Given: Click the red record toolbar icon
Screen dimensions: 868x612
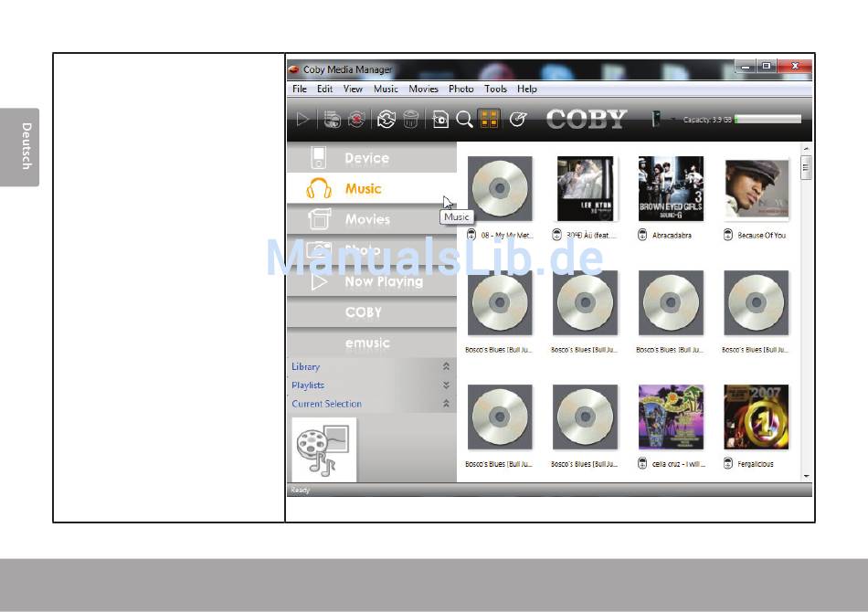Looking at the screenshot, I should tap(357, 119).
